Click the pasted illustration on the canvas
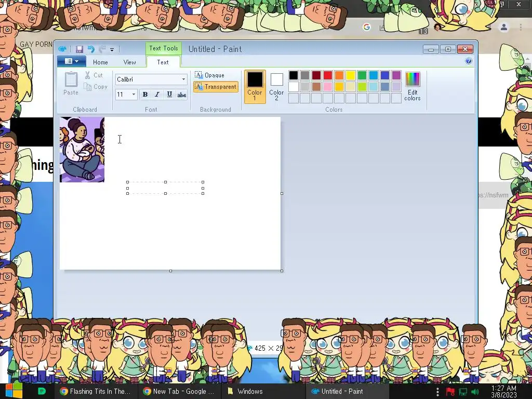Image resolution: width=532 pixels, height=399 pixels. click(82, 149)
